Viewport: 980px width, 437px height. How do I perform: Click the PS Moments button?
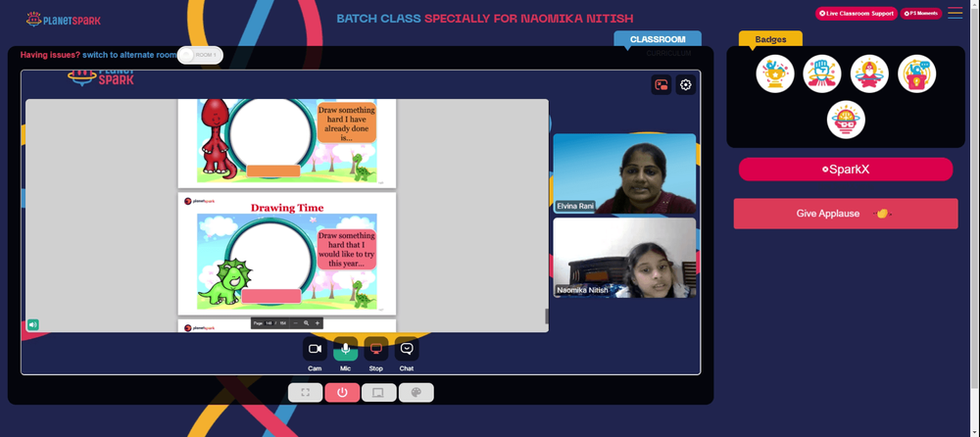[x=921, y=13]
